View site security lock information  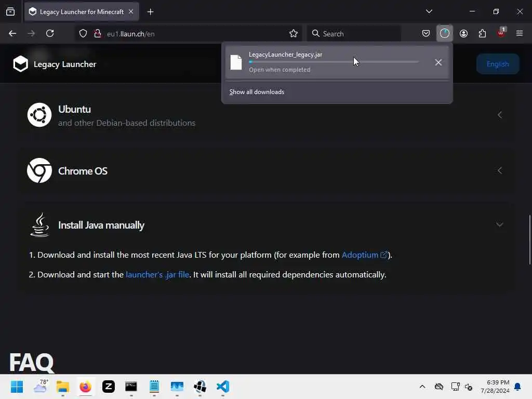pos(98,34)
